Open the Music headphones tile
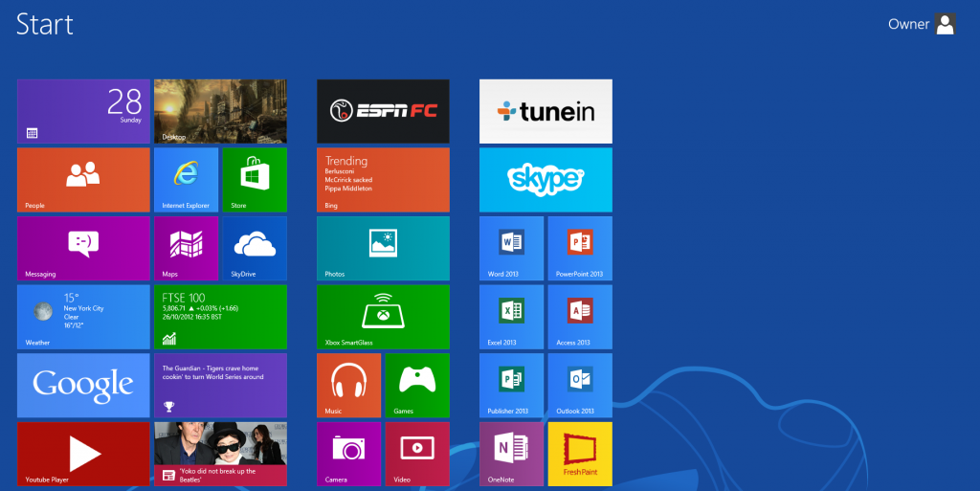Screen dimensions: 980x491 pos(348,385)
